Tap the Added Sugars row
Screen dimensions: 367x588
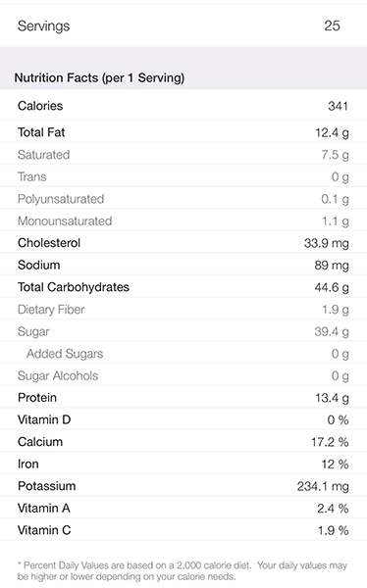coord(183,353)
